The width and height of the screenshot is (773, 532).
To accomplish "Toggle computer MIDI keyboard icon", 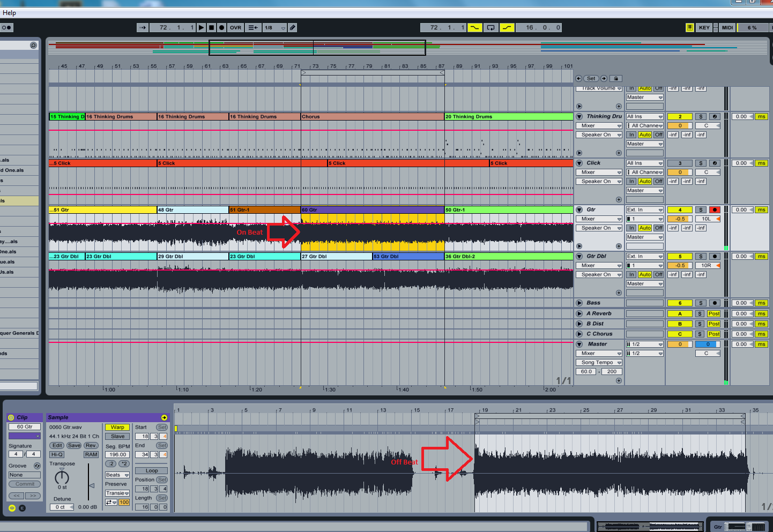I will tap(689, 27).
